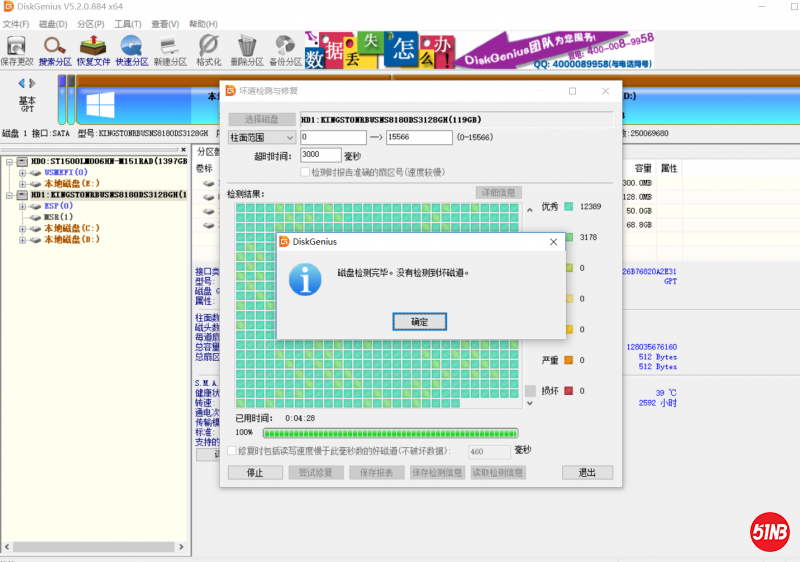Click the 退出 (Exit) button in scan dialog
Image resolution: width=800 pixels, height=562 pixels.
click(587, 473)
